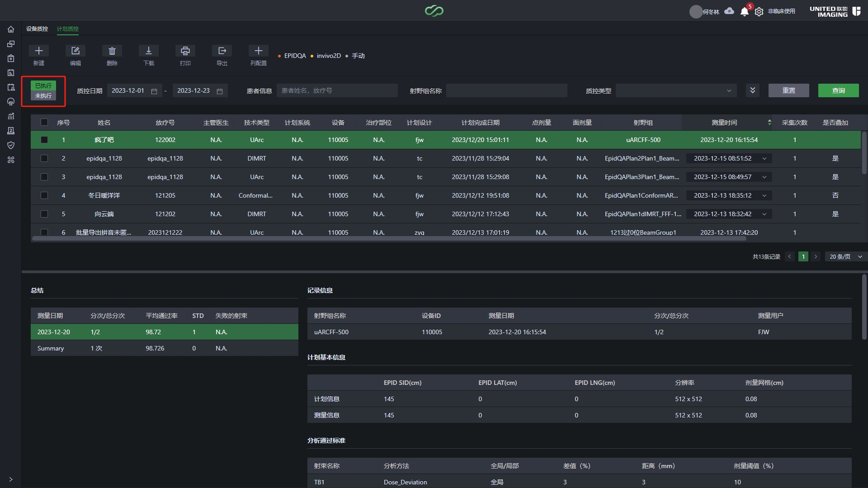The width and height of the screenshot is (868, 488).
Task: Click the 导出 (export) toolbar icon
Action: (x=222, y=51)
